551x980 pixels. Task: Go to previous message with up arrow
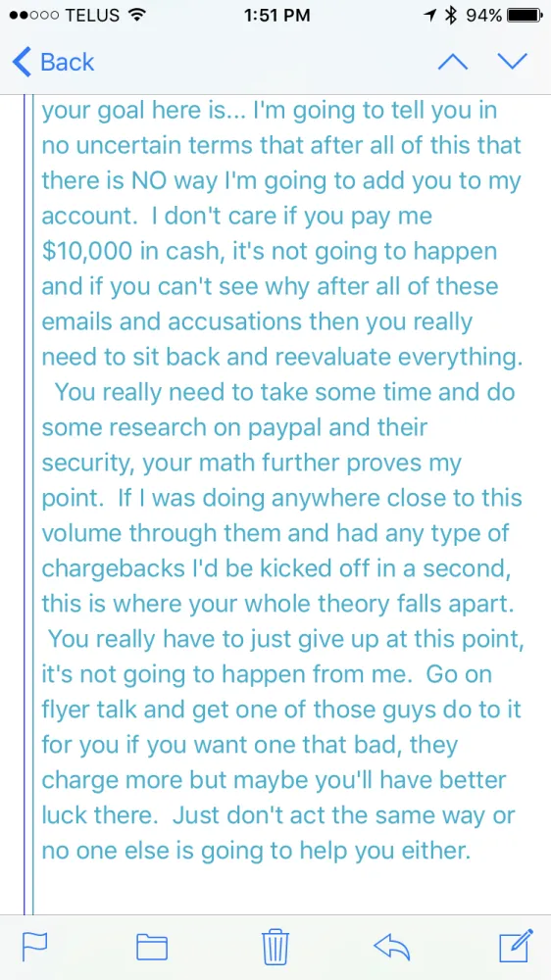point(453,62)
